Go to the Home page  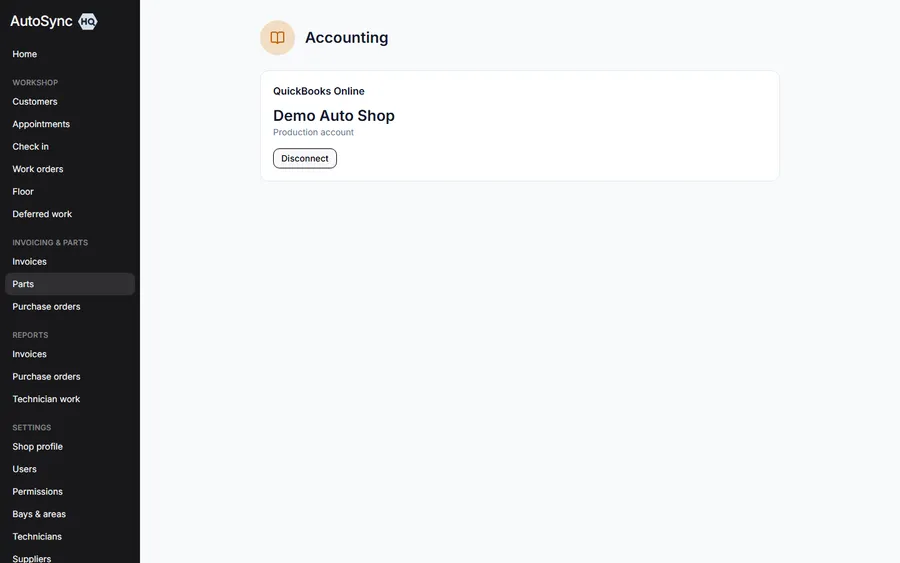pos(25,54)
